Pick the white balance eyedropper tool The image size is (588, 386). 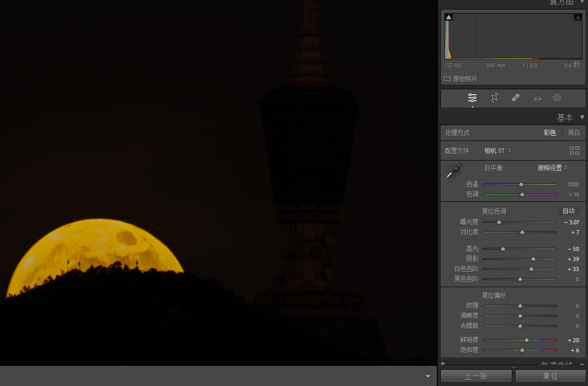click(454, 171)
